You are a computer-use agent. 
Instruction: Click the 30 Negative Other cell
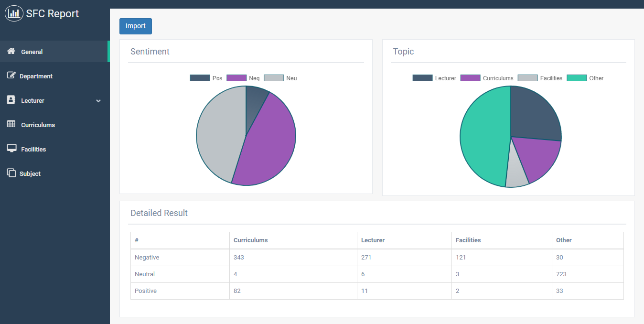pos(588,258)
